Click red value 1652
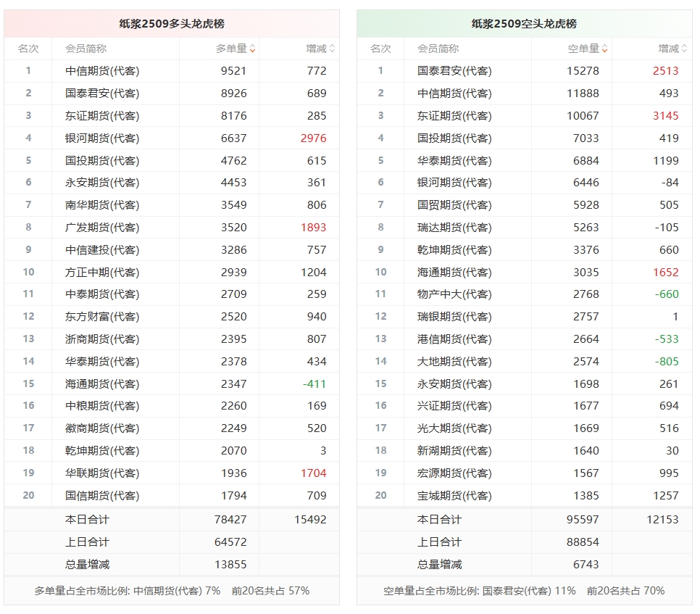The width and height of the screenshot is (700, 614). pyautogui.click(x=666, y=272)
